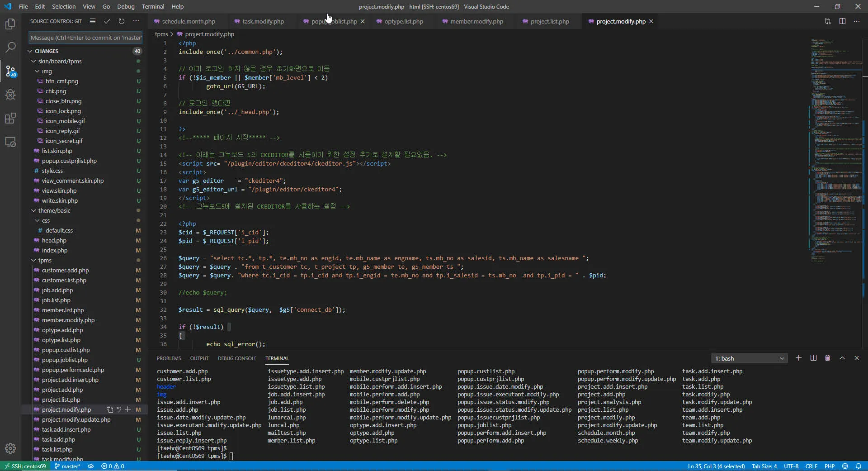The height and width of the screenshot is (471, 868).
Task: Click the commit checkmark in Source Control
Action: point(107,21)
